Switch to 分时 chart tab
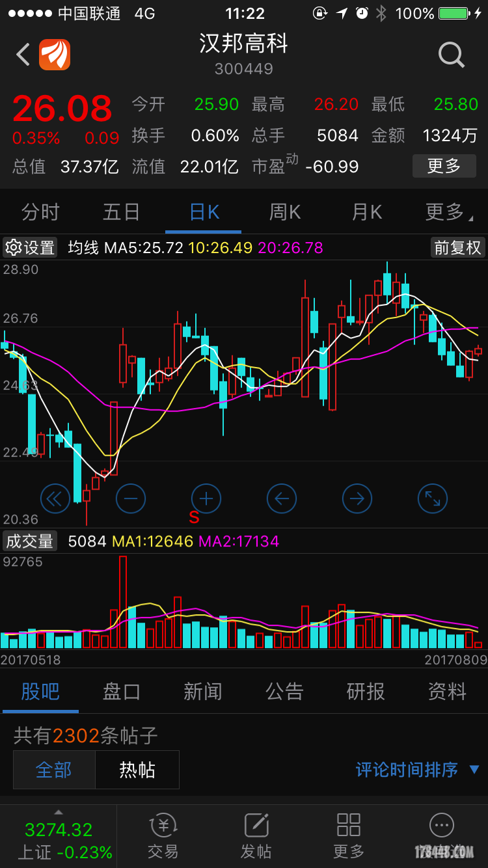The height and width of the screenshot is (868, 488). 40,212
